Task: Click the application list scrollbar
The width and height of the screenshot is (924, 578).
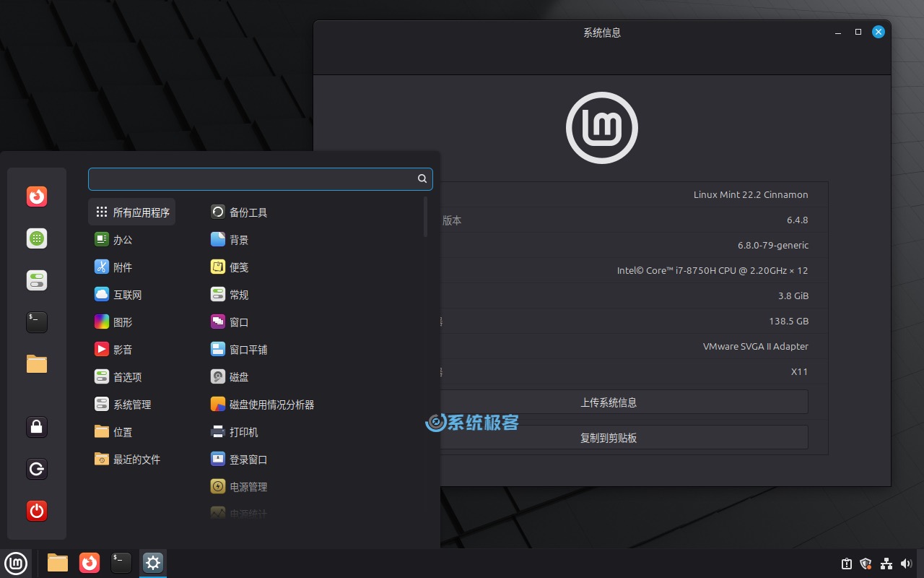Action: (x=425, y=217)
